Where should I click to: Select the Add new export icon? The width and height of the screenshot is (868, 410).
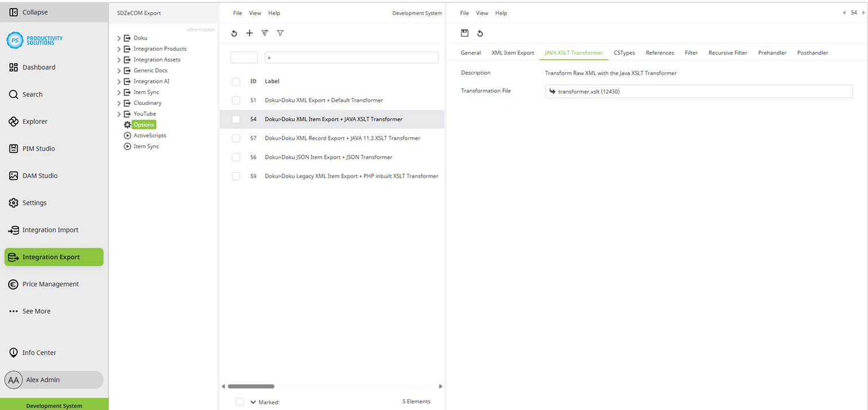pyautogui.click(x=250, y=33)
